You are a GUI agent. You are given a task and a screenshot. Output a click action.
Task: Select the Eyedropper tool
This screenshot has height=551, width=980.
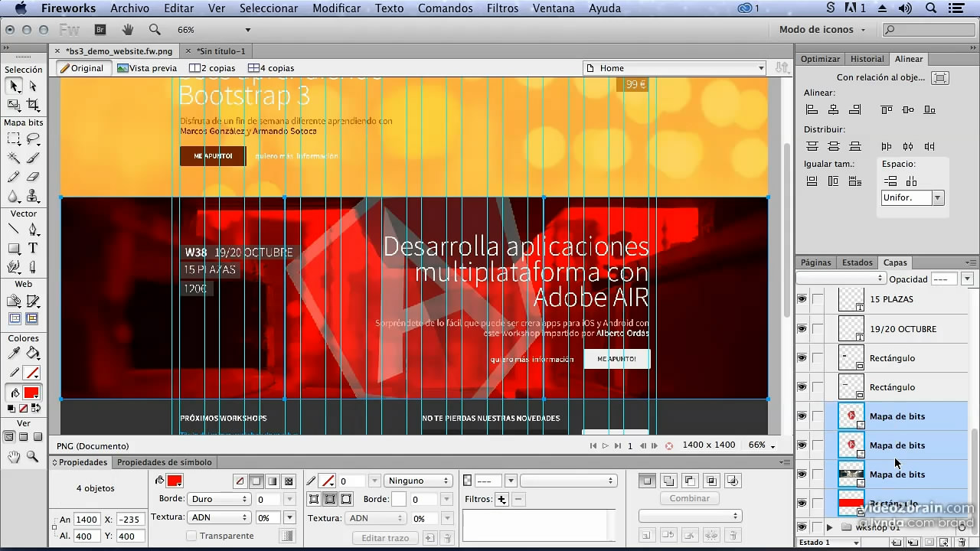15,353
